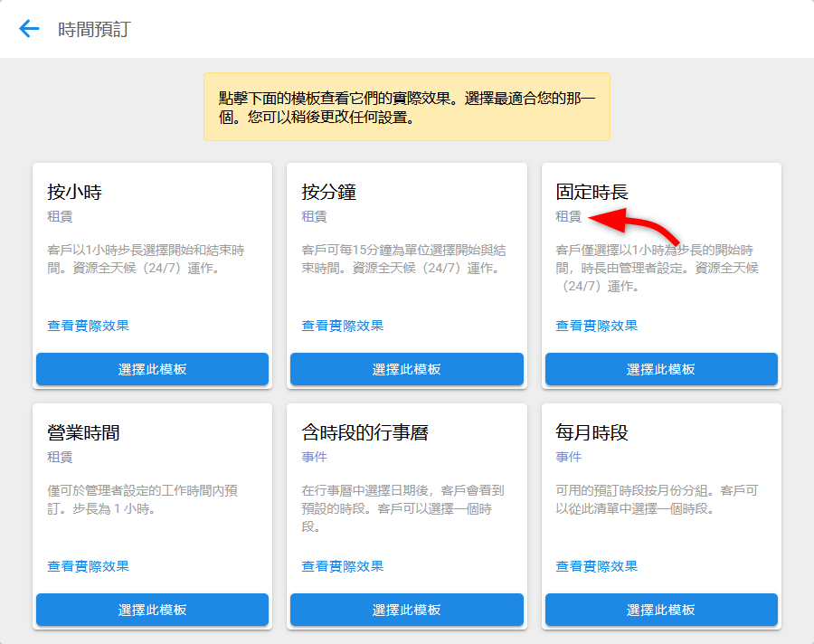
Task: Preview 查看實際效果 link for 含時段的行事曆
Action: pyautogui.click(x=342, y=566)
